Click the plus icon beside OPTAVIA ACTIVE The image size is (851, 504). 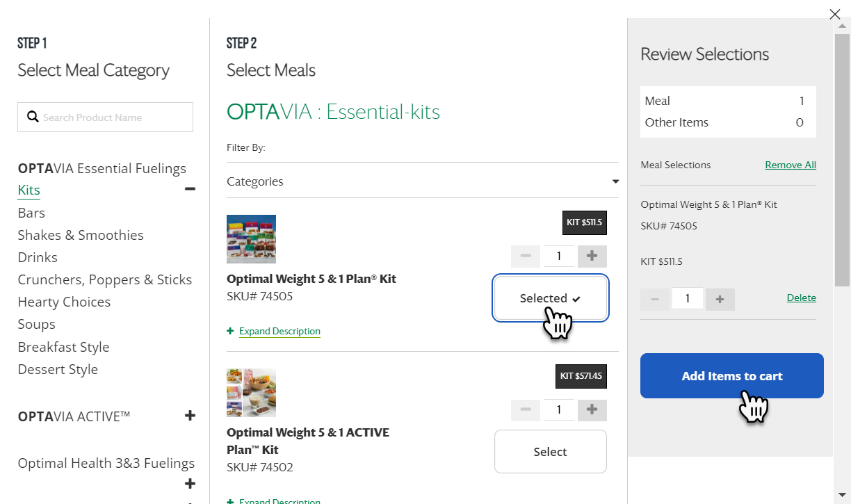point(190,416)
